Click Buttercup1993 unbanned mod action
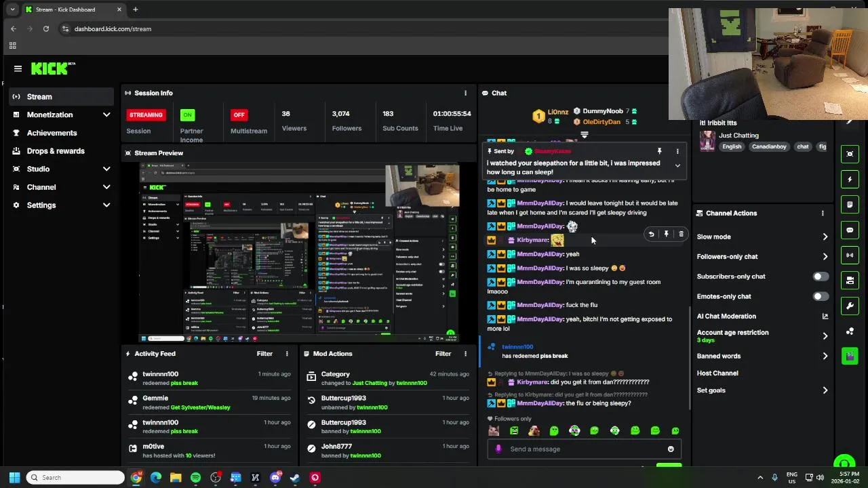Viewport: 868px width, 488px height. coord(389,403)
